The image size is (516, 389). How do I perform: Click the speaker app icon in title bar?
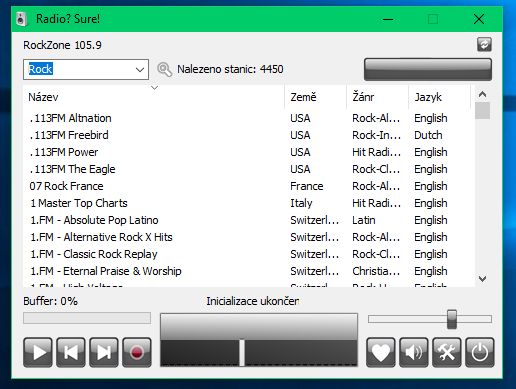(x=21, y=19)
